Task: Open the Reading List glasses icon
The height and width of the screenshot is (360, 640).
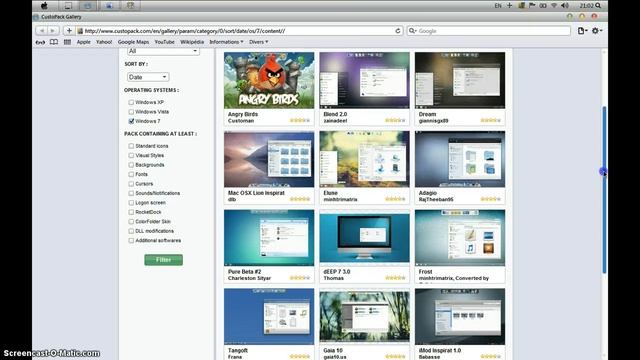Action: pyautogui.click(x=40, y=42)
